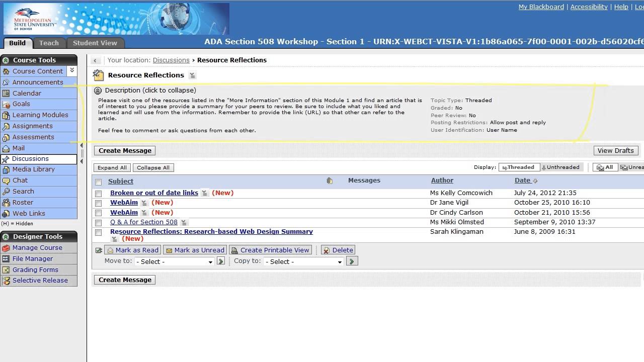Click the Mail envelope icon
Image resolution: width=644 pixels, height=362 pixels.
pyautogui.click(x=6, y=148)
